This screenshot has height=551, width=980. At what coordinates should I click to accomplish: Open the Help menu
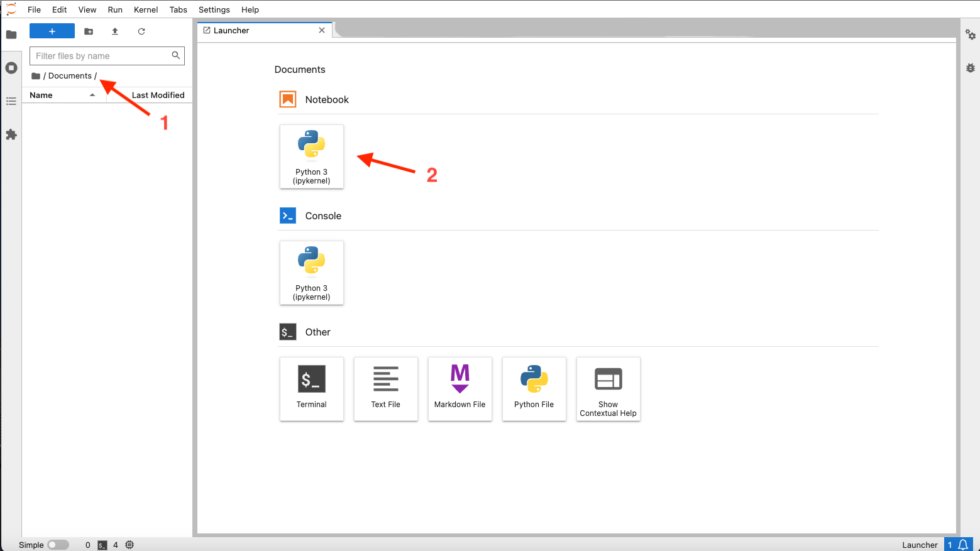tap(250, 9)
